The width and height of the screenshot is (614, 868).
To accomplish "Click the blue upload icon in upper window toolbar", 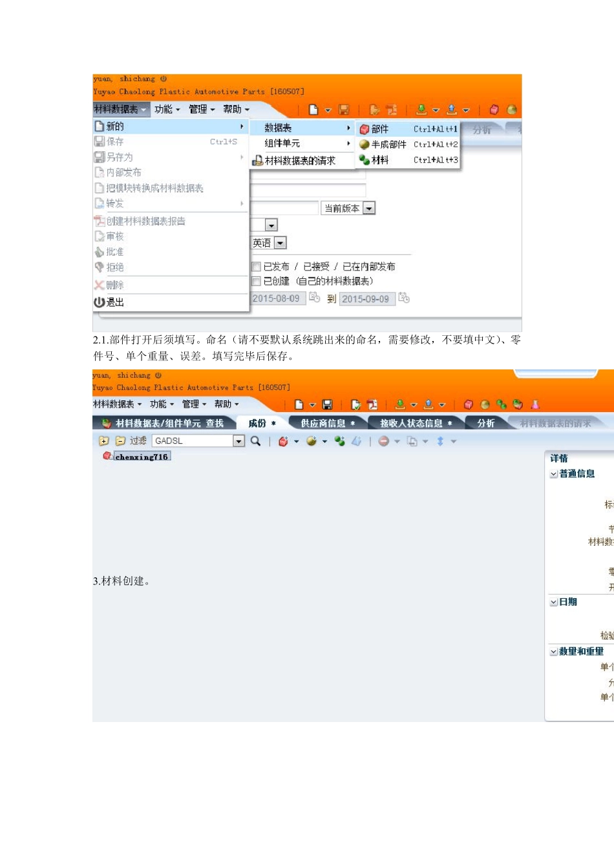I will pyautogui.click(x=452, y=110).
